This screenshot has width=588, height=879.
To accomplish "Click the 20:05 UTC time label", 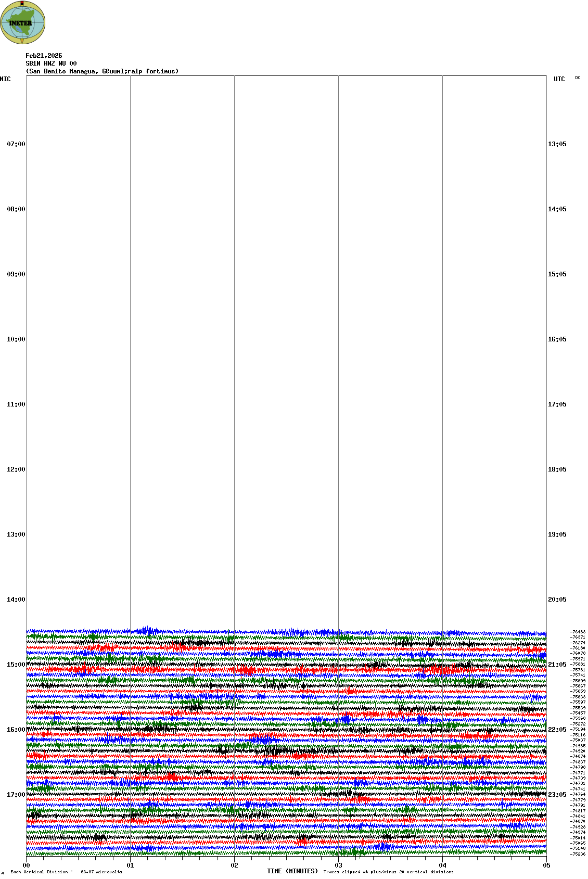I will 557,600.
